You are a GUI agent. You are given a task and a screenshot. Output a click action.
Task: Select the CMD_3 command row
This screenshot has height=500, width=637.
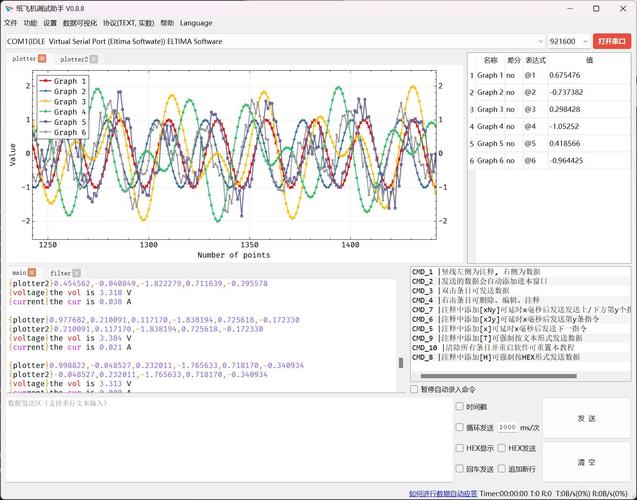click(521, 291)
